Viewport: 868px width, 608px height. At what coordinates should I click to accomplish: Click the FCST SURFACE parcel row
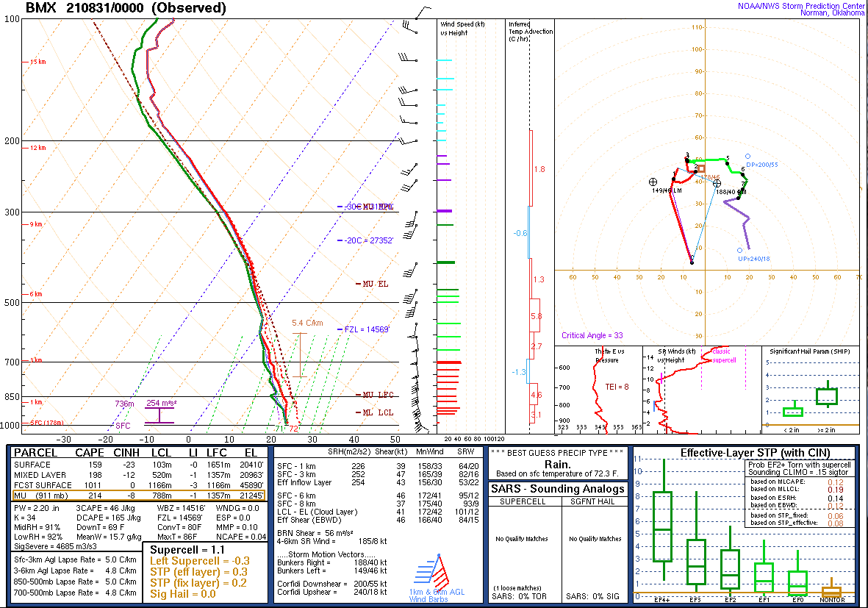pyautogui.click(x=138, y=485)
